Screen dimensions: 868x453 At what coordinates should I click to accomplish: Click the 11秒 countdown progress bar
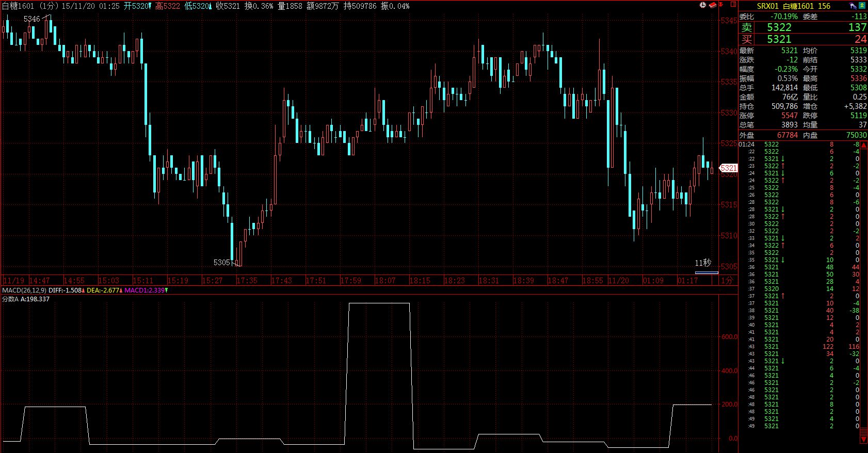pyautogui.click(x=706, y=272)
